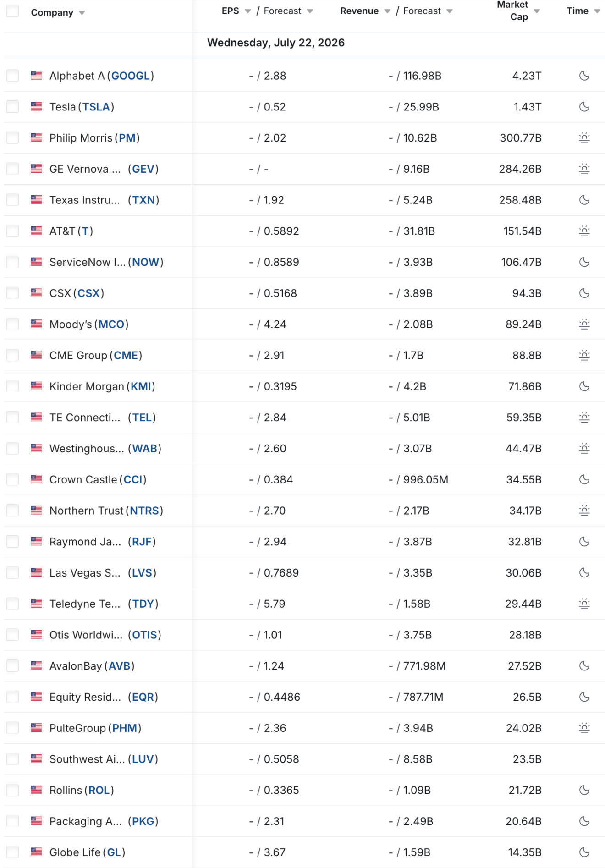The image size is (605, 868).
Task: Click the after-hours moon icon for Alphabet A
Action: (584, 76)
